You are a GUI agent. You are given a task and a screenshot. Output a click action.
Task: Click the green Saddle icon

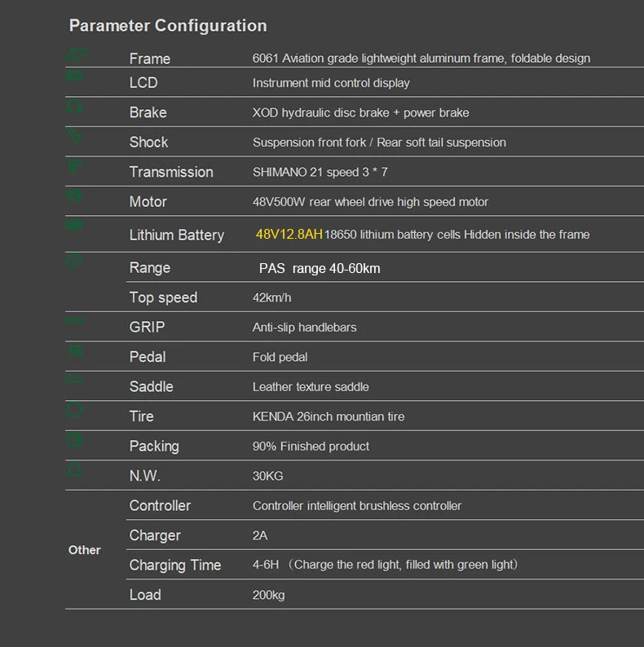(74, 381)
